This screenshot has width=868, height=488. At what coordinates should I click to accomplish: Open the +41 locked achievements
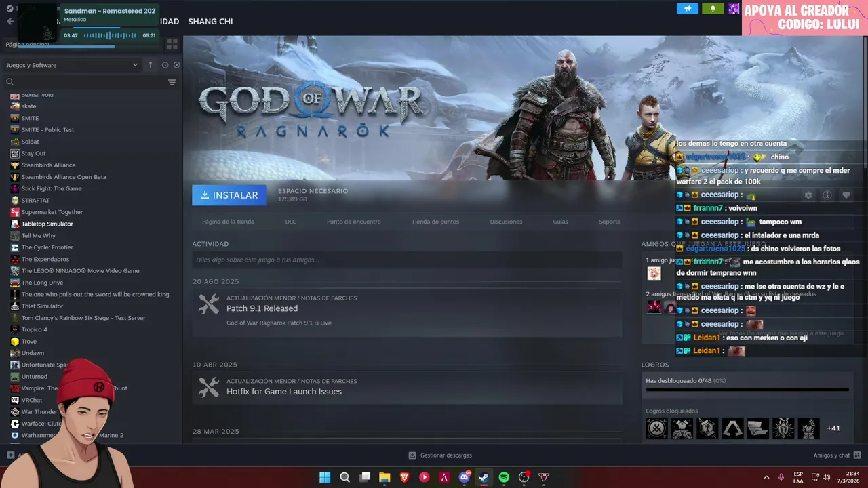click(x=833, y=428)
